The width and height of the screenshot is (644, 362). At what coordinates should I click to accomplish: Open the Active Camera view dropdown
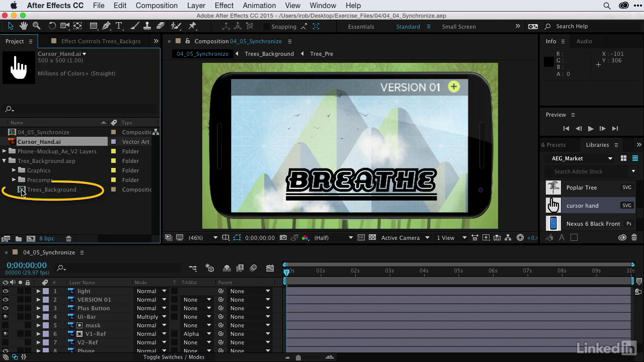[405, 238]
